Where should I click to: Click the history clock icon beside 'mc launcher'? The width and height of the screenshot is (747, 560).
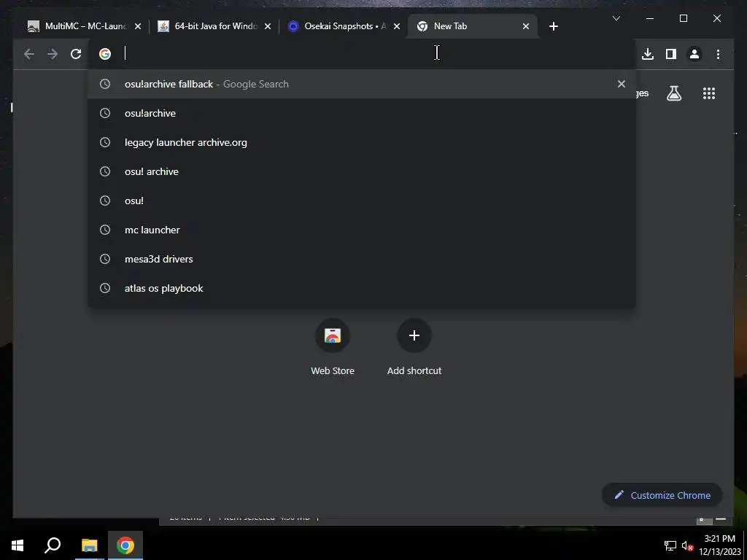(105, 230)
